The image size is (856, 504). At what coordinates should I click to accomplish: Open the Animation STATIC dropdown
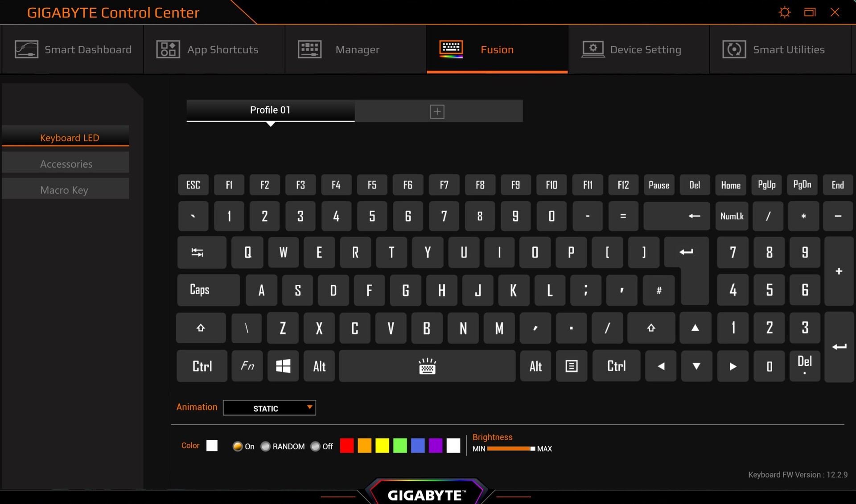pos(269,408)
